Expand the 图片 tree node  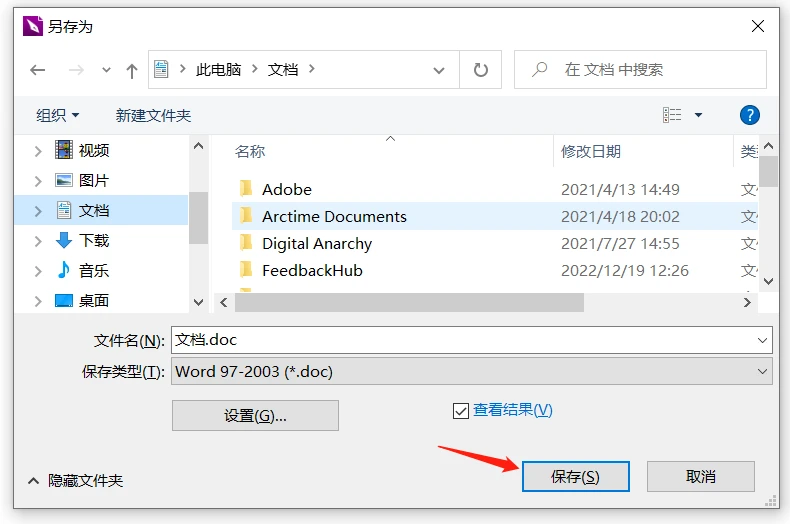point(38,181)
